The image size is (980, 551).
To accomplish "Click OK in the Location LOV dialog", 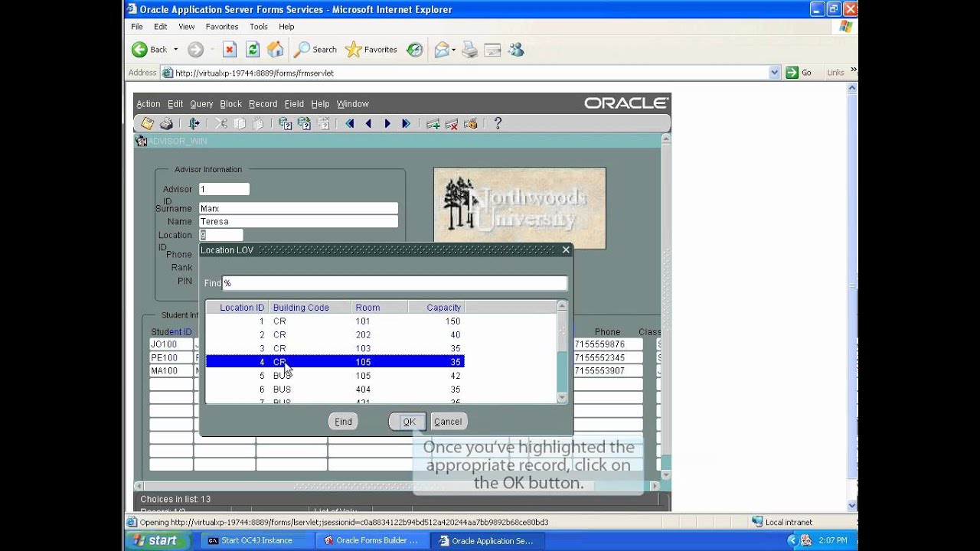I will coord(409,422).
